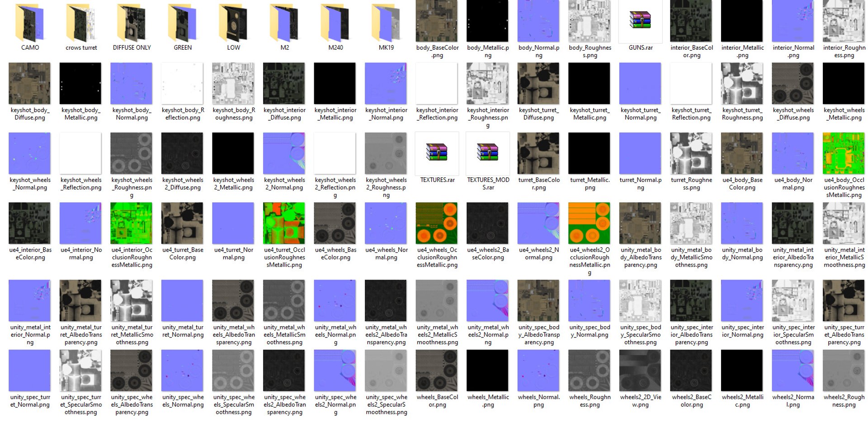Select the LOW folder
Image resolution: width=868 pixels, height=423 pixels.
(233, 22)
